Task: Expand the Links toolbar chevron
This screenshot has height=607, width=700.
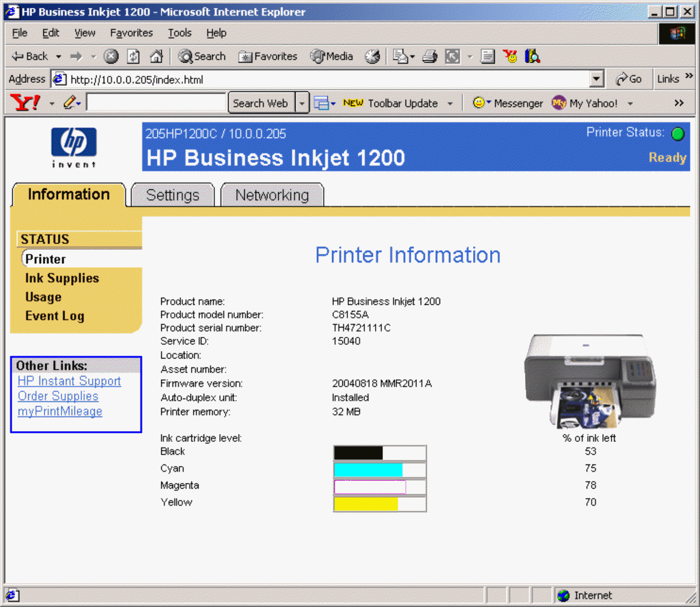Action: pos(689,76)
